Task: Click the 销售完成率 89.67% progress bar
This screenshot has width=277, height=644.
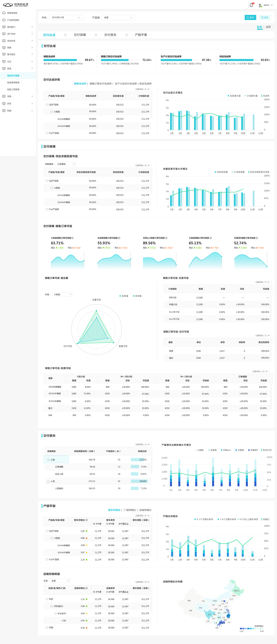Action: click(x=62, y=60)
